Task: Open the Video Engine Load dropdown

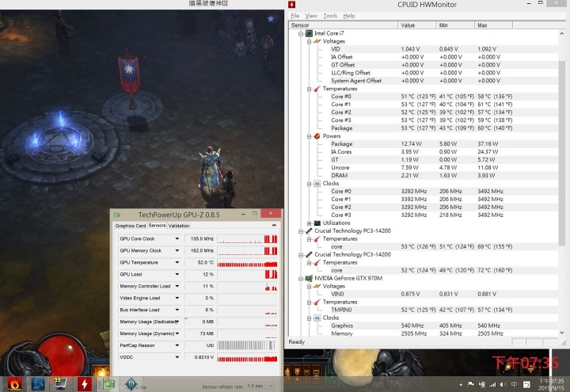Action: 177,299
